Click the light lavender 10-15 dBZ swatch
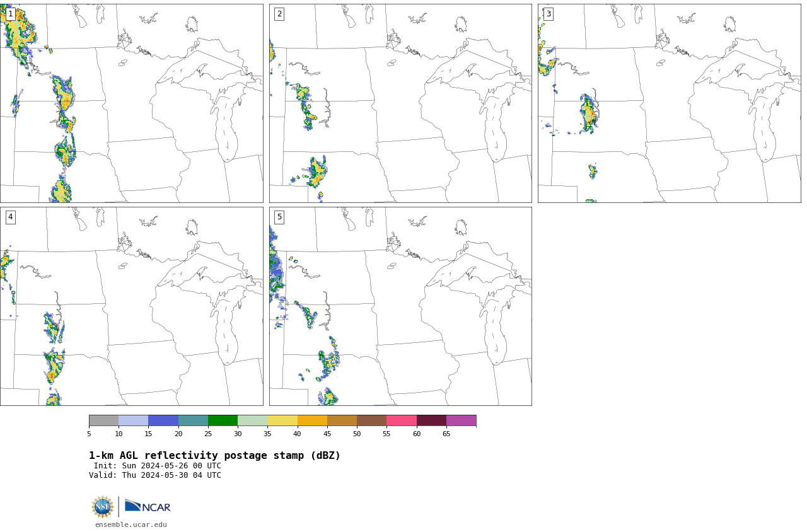Viewport: 807px width, 532px height. [x=134, y=420]
